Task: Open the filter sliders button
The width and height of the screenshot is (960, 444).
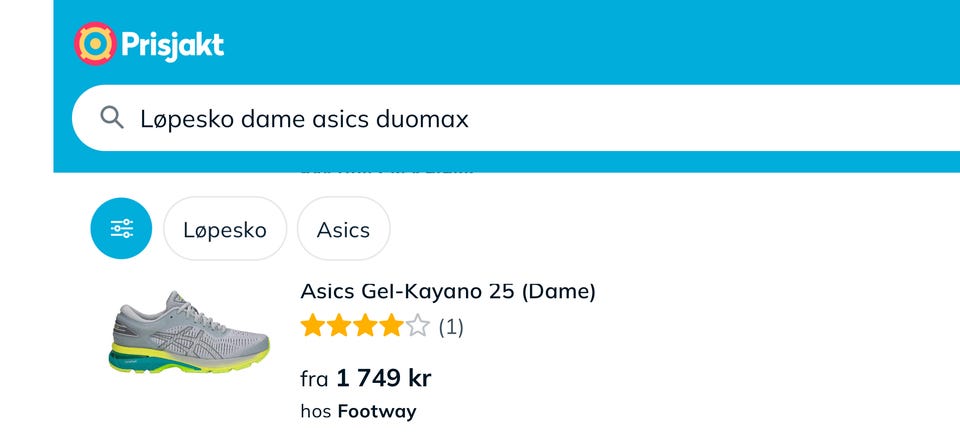Action: (x=121, y=229)
